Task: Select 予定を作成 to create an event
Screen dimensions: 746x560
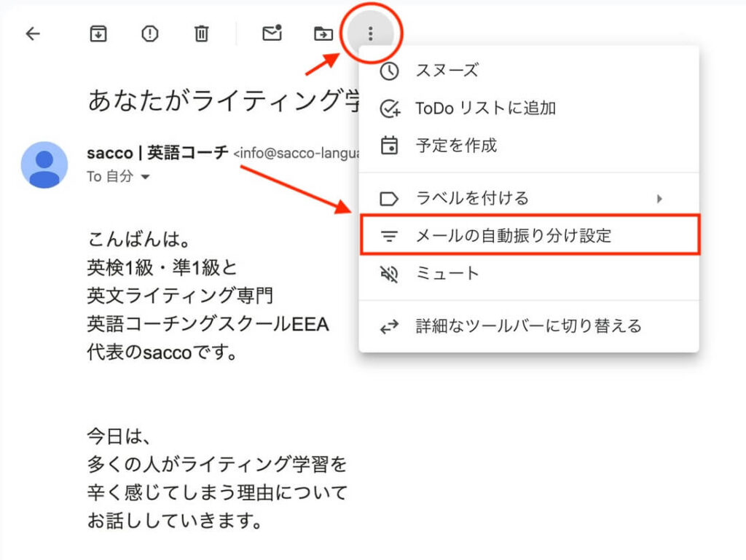Action: (x=458, y=145)
